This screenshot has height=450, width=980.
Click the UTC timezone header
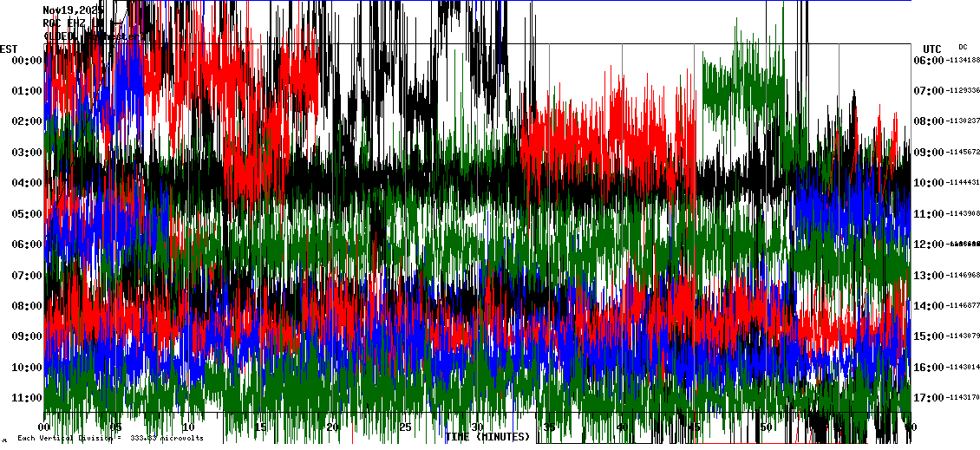[932, 49]
